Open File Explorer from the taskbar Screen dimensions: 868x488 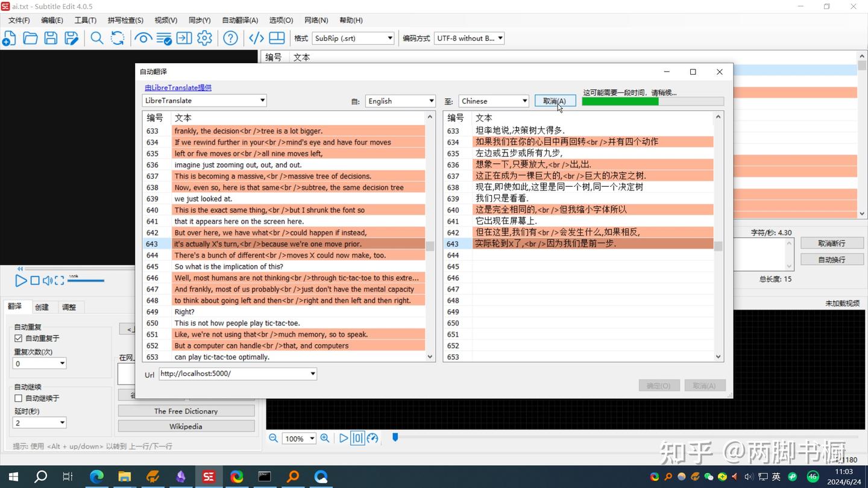[x=125, y=477]
